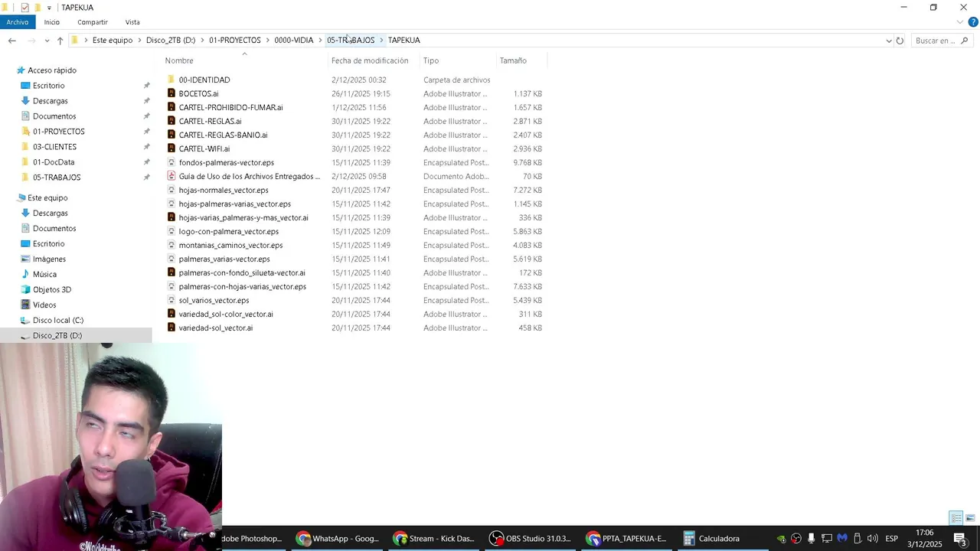Open Objetos 3D under Este equipo
Screen dimensions: 980x551
tap(51, 289)
